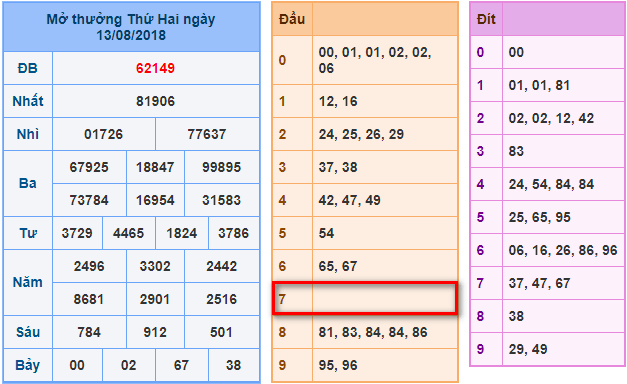Image resolution: width=627 pixels, height=384 pixels.
Task: Click Đít row 9 values 29, 49
Action: [x=528, y=349]
